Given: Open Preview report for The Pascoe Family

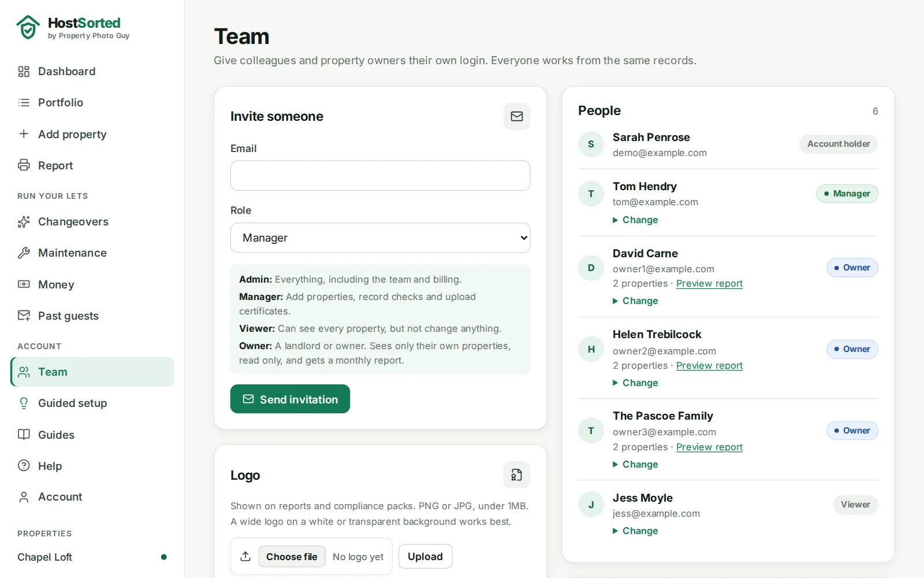Looking at the screenshot, I should (709, 447).
